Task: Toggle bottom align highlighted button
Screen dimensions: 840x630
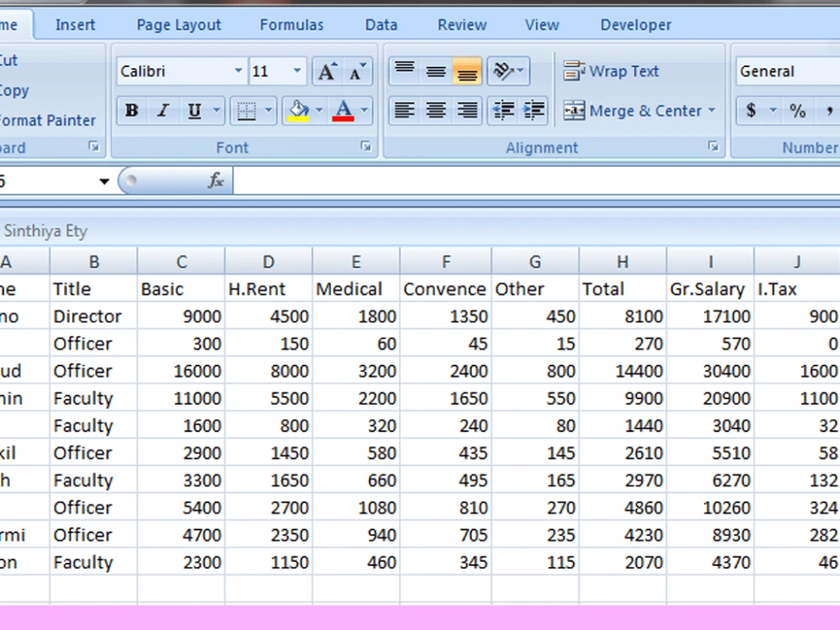Action: (x=467, y=71)
